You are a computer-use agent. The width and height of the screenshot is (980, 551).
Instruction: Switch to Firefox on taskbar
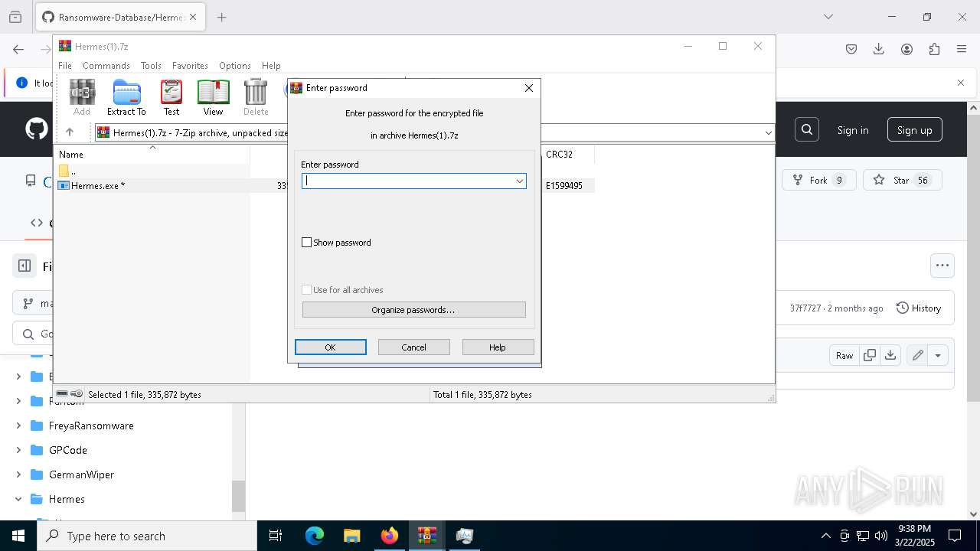click(390, 536)
